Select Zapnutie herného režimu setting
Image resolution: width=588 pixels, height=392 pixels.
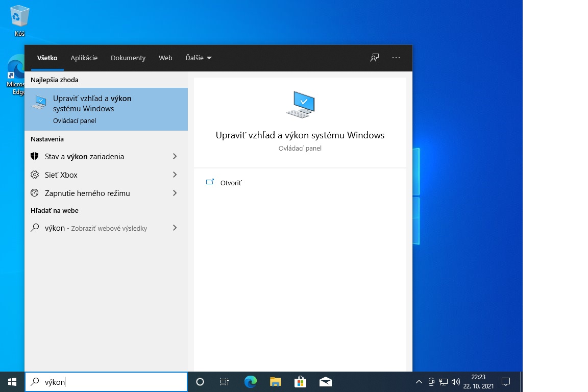point(87,193)
